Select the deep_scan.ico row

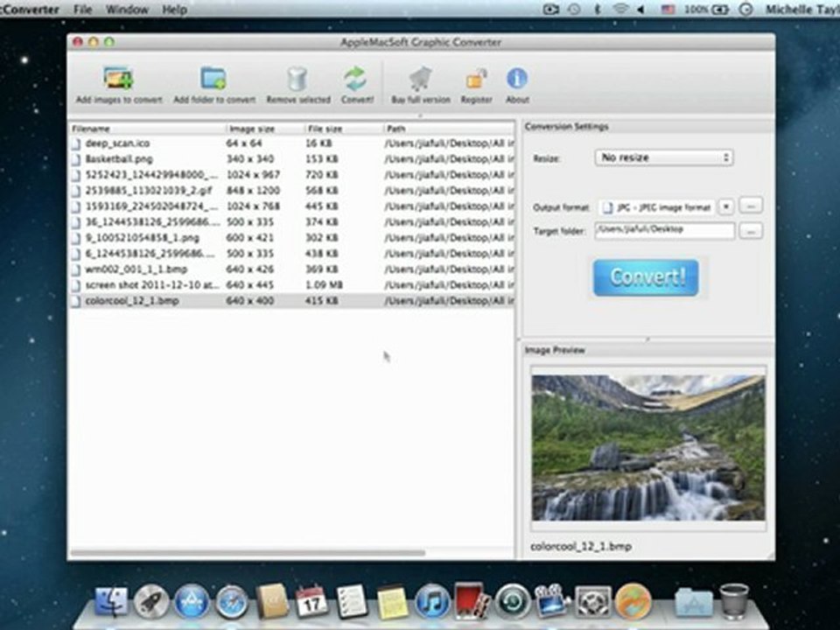pos(292,143)
